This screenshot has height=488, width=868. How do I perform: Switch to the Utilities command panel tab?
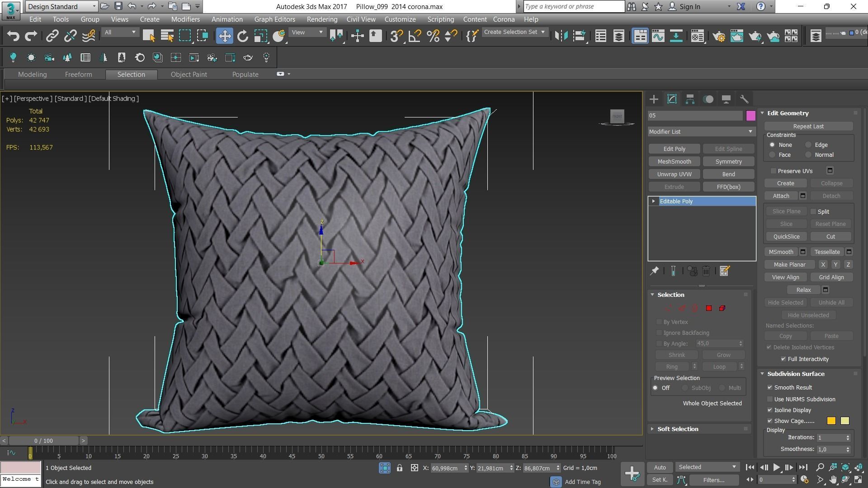(x=744, y=99)
